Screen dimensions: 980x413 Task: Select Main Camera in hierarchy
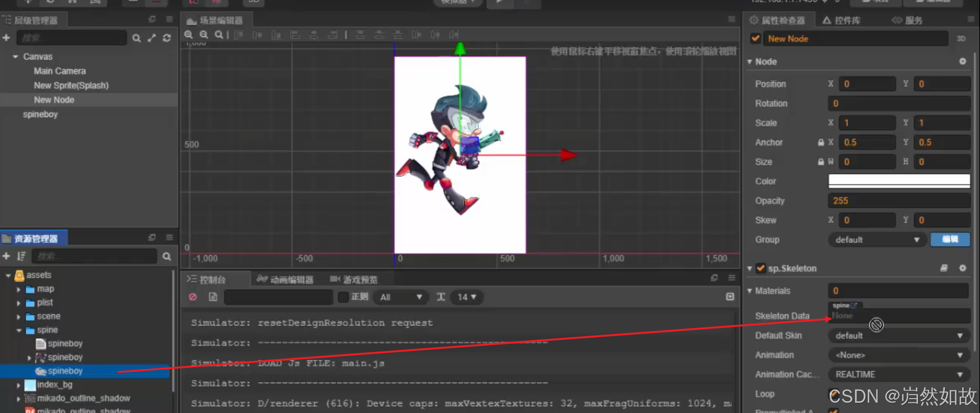click(x=60, y=71)
